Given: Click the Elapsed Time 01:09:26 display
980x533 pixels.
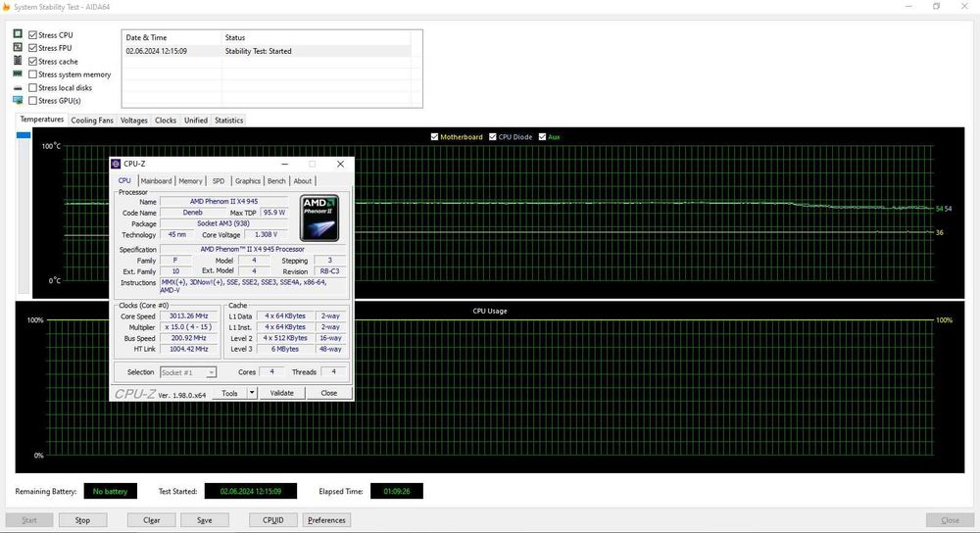Looking at the screenshot, I should (x=396, y=491).
